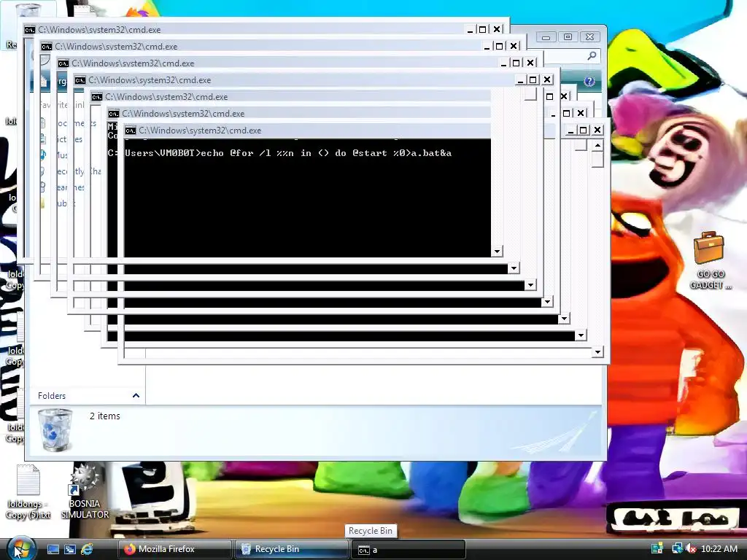Click the Show Desktop quick launch icon
The image size is (747, 560).
53,549
